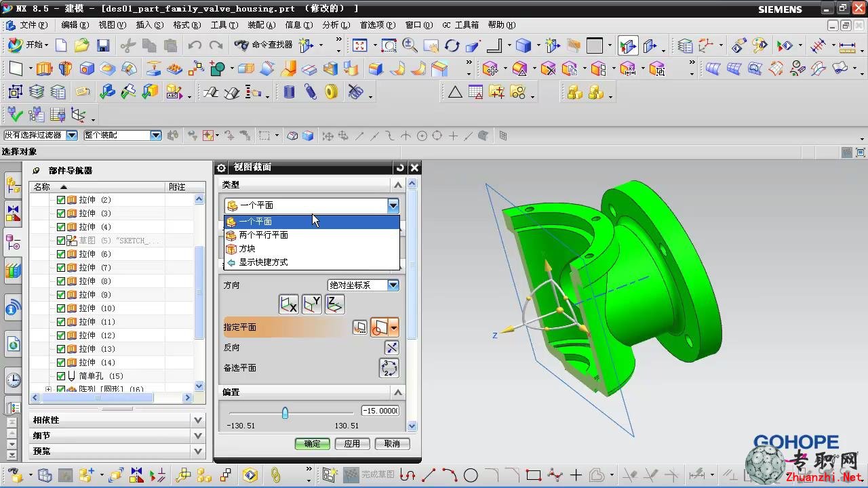Click the offset value field -15.0000
The image size is (868, 488).
tap(380, 411)
